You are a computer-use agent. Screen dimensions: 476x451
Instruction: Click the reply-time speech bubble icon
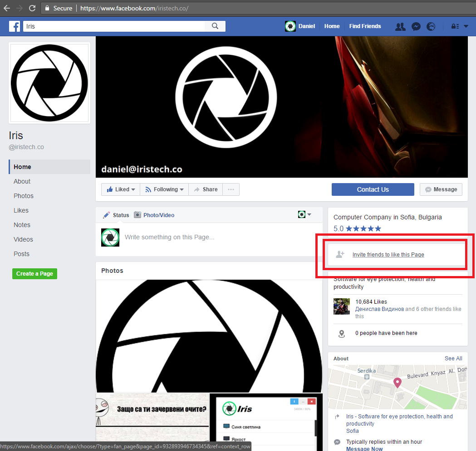[337, 442]
